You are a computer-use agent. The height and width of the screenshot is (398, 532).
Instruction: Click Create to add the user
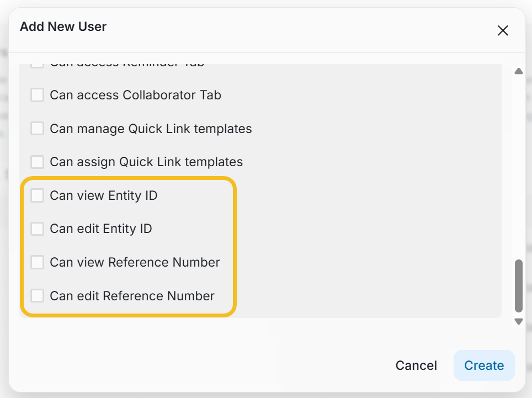(484, 365)
